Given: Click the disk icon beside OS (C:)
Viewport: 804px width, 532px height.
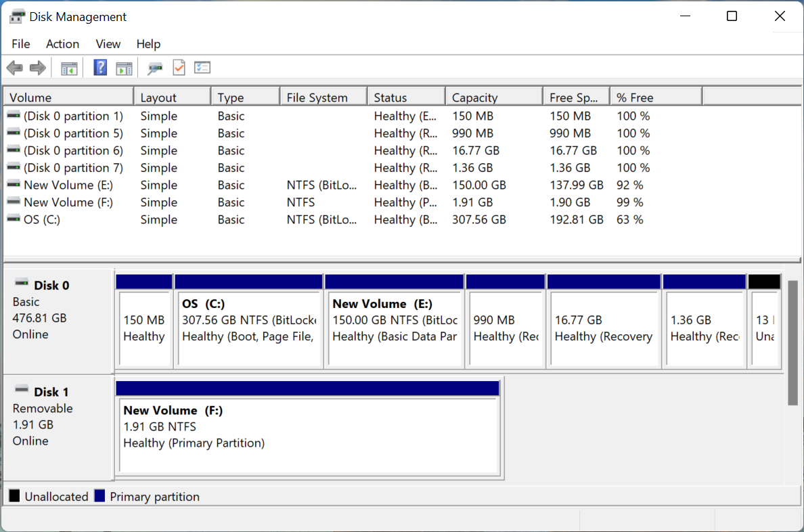Looking at the screenshot, I should pyautogui.click(x=14, y=219).
